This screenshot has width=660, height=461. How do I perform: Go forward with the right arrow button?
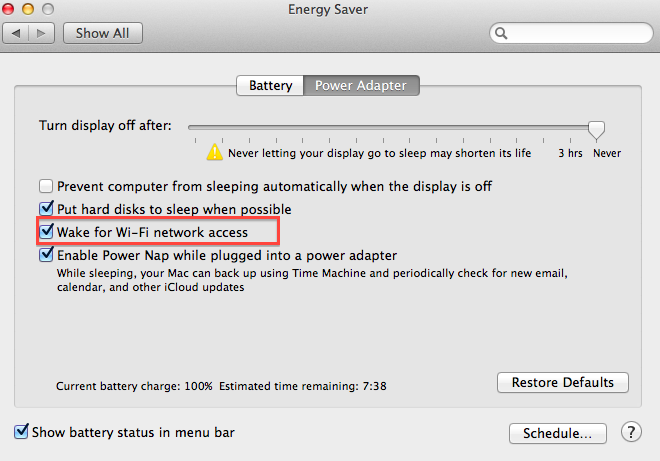(x=41, y=33)
